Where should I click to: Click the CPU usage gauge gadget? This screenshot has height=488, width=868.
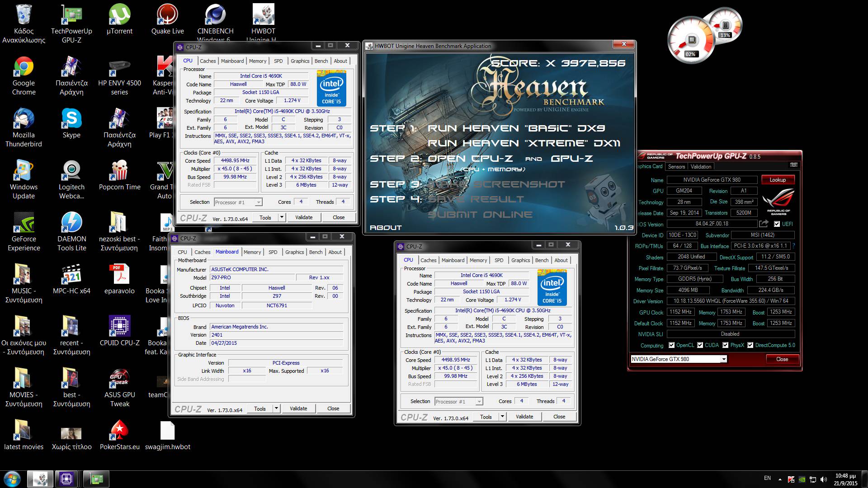(691, 41)
